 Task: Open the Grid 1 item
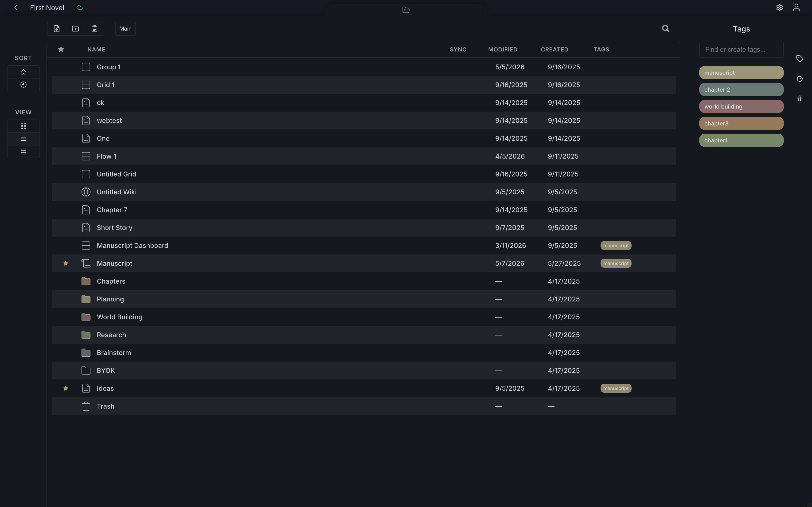[x=105, y=85]
